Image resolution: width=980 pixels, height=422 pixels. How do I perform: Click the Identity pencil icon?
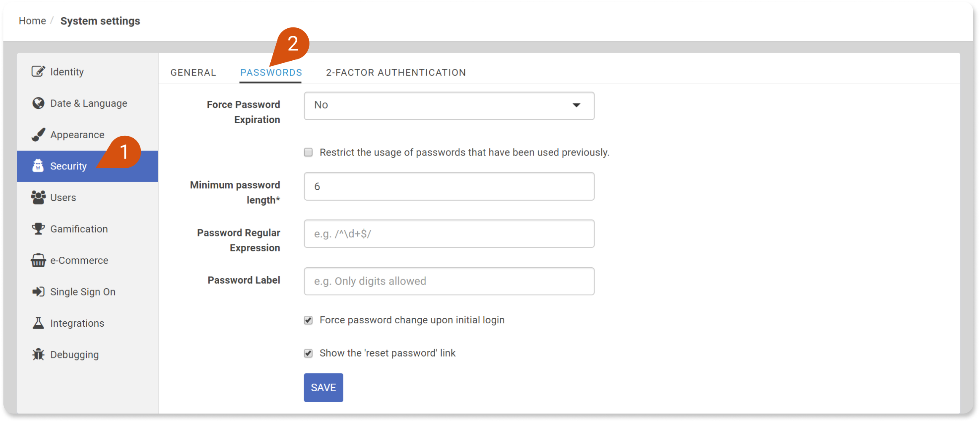coord(38,72)
